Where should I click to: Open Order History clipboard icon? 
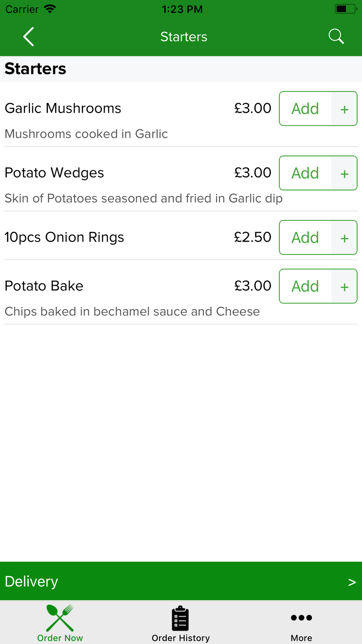[180, 618]
